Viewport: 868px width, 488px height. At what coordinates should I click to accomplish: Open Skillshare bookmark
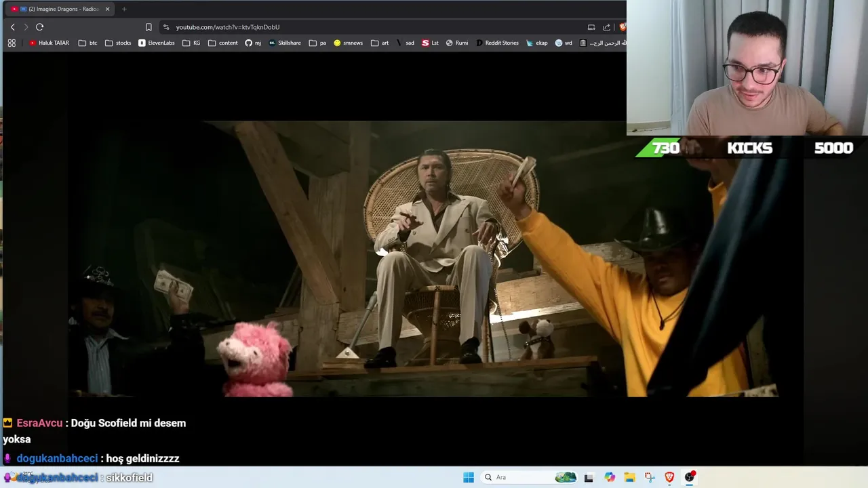pos(285,43)
